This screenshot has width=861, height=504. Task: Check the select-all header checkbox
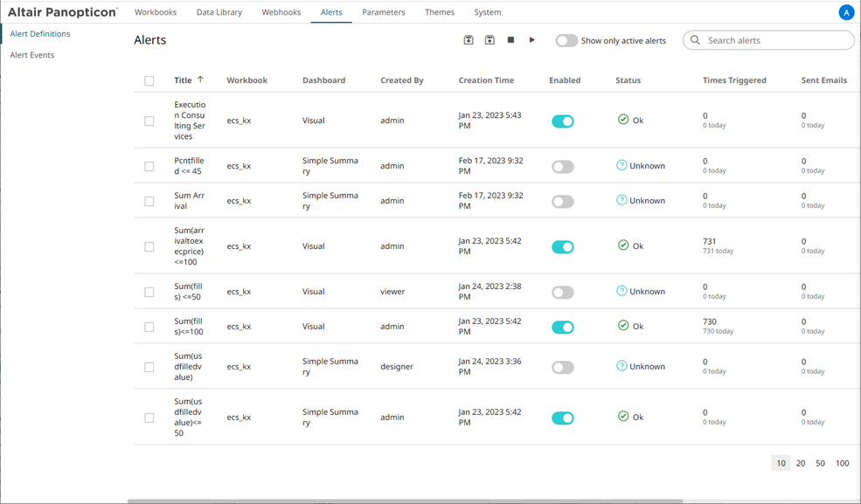click(149, 80)
